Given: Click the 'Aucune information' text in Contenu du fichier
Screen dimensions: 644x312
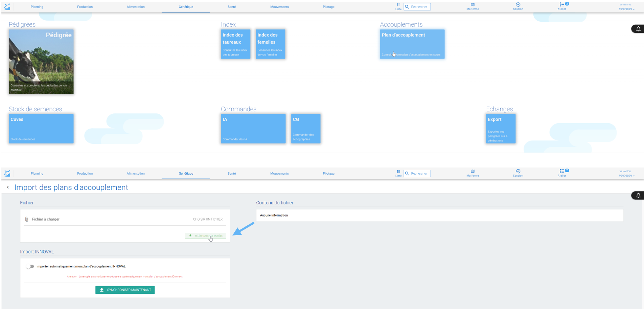Looking at the screenshot, I should [x=274, y=215].
